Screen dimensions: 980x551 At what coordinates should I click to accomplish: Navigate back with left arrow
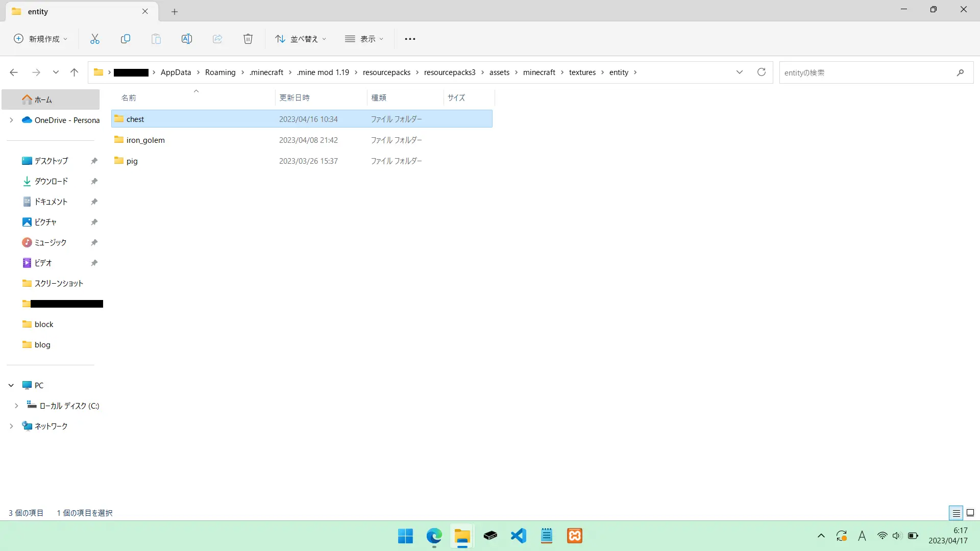tap(14, 72)
